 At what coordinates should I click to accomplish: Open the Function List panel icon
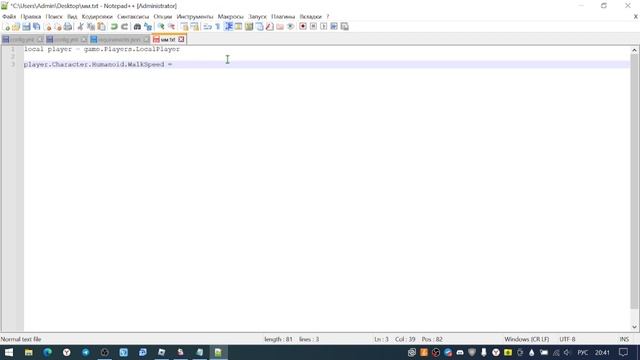tap(269, 27)
